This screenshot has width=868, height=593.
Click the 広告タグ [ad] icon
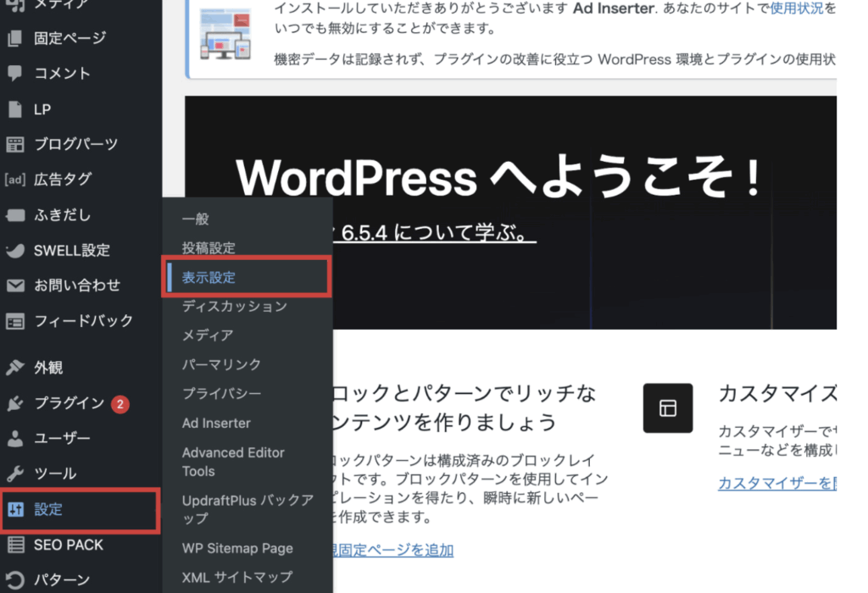coord(15,180)
